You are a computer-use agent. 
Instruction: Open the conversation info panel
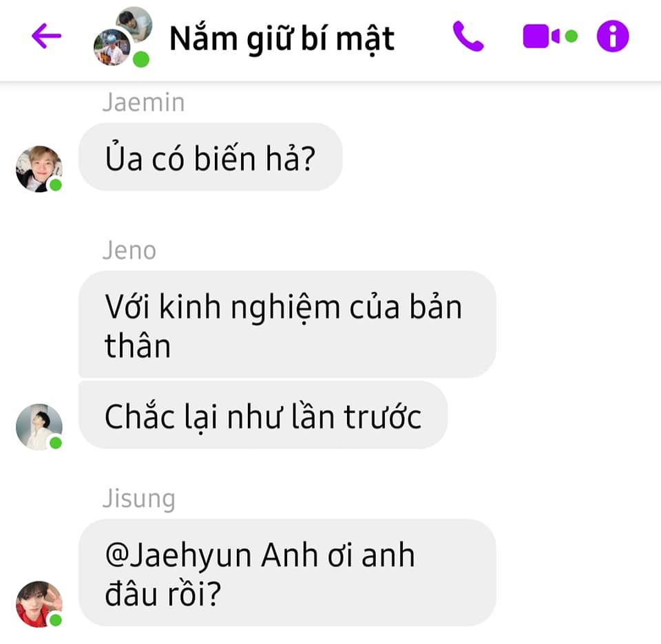[x=613, y=36]
